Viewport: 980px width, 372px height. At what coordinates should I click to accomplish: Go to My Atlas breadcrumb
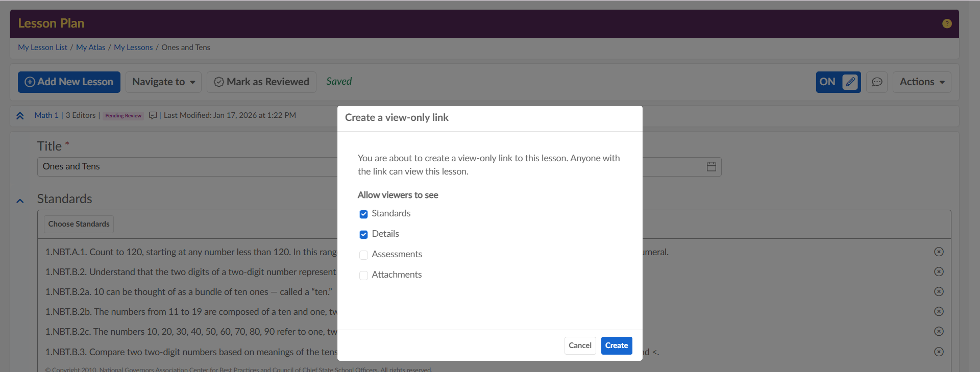coord(90,47)
